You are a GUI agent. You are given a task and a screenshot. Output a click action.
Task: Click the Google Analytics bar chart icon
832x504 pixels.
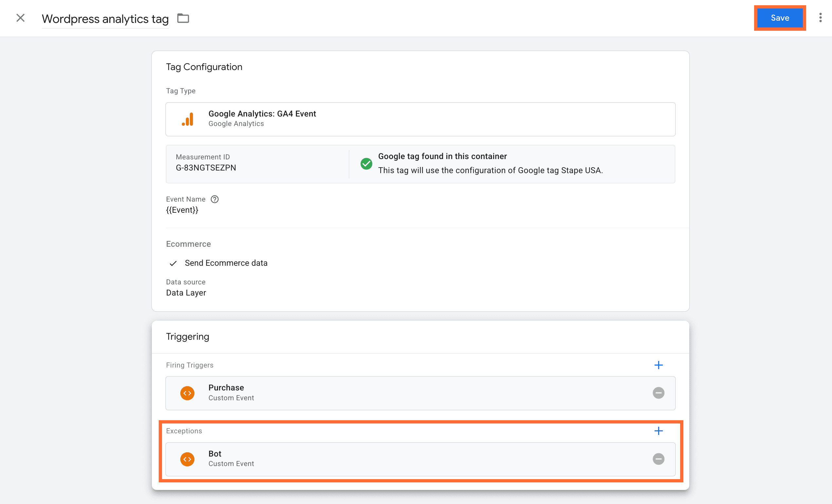(x=188, y=119)
